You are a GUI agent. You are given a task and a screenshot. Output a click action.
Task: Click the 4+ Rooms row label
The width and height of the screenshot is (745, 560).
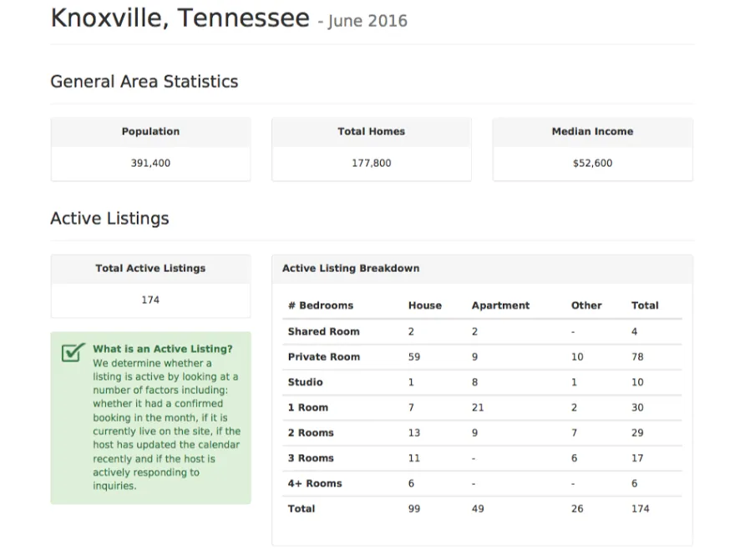point(315,483)
